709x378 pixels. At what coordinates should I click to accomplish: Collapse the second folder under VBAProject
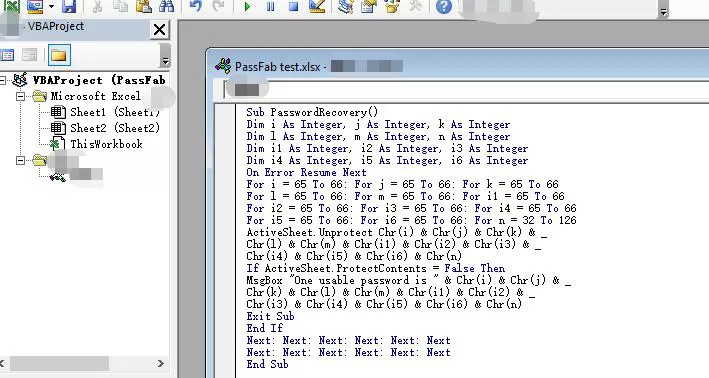[x=20, y=160]
